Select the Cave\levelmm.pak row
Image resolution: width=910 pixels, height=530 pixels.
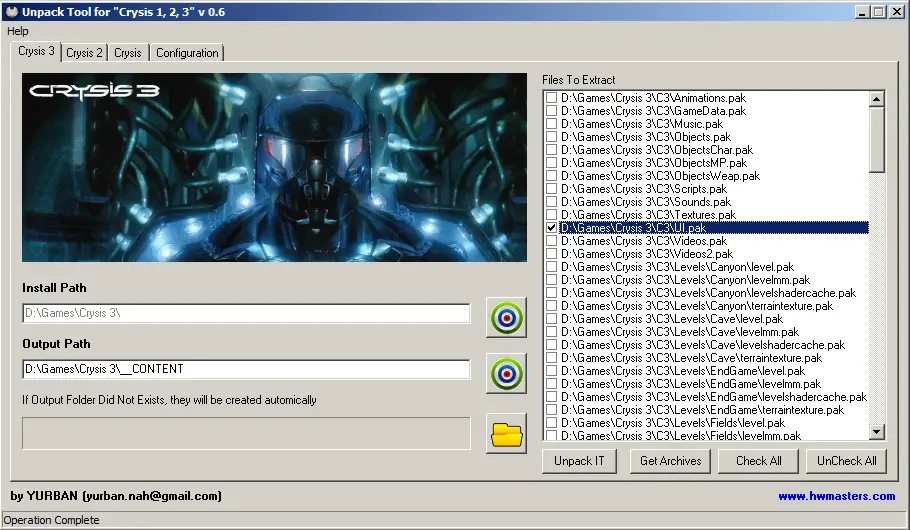(680, 332)
